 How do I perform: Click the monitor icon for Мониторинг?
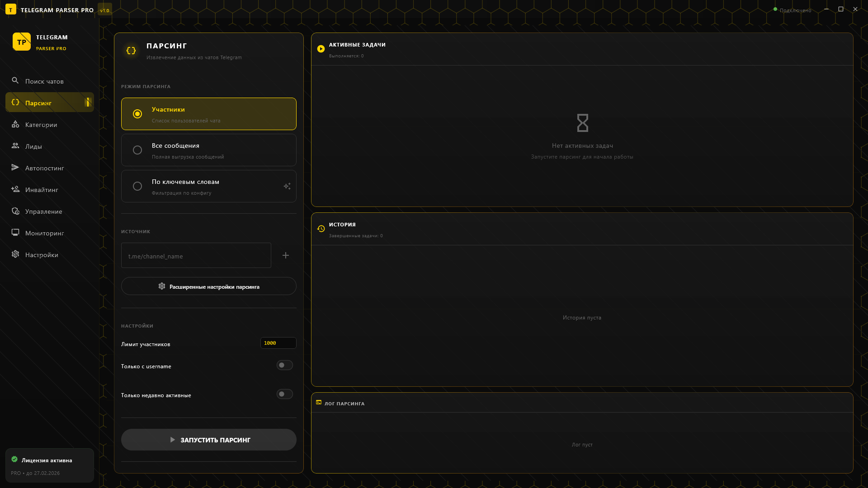point(15,233)
